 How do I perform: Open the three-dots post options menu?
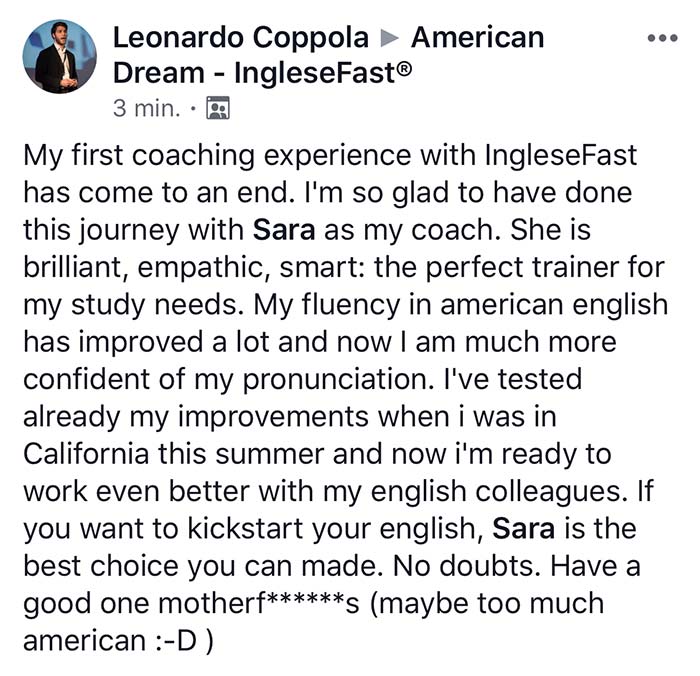tap(662, 38)
